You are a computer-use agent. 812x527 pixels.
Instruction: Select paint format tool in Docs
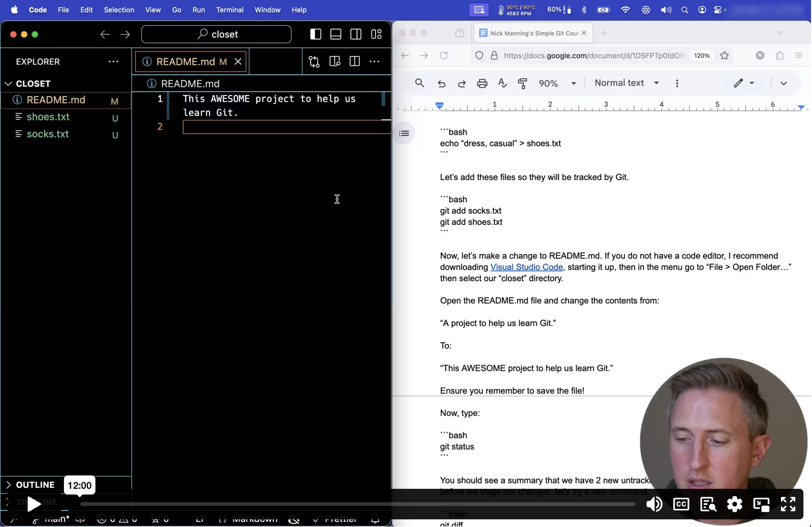(x=523, y=84)
